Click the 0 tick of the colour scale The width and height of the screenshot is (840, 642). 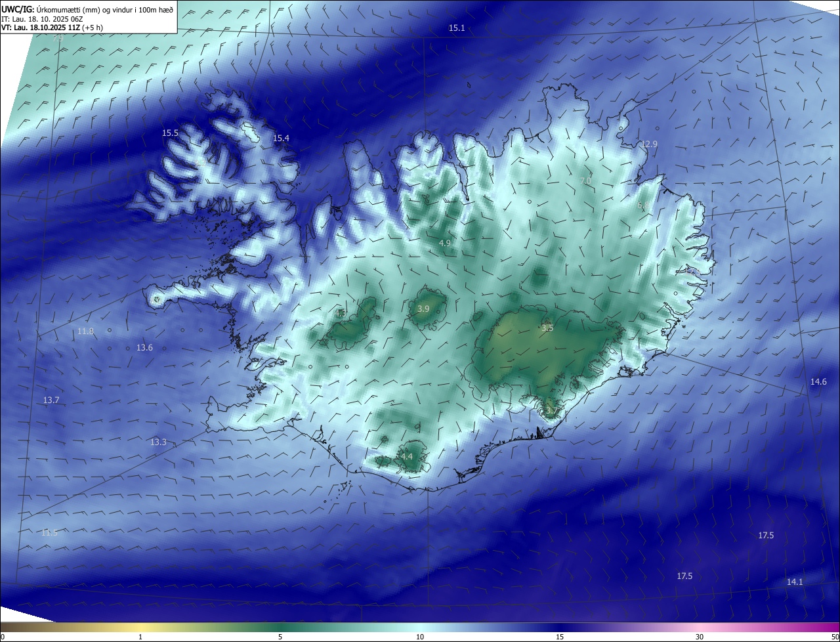pyautogui.click(x=2, y=637)
